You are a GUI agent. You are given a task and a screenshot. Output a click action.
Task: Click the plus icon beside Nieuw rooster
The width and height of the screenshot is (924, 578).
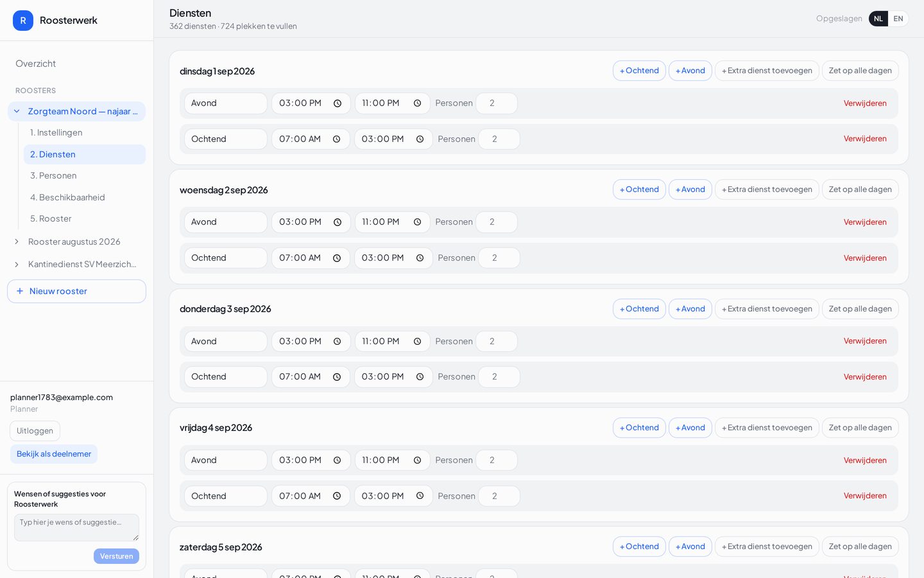(20, 291)
